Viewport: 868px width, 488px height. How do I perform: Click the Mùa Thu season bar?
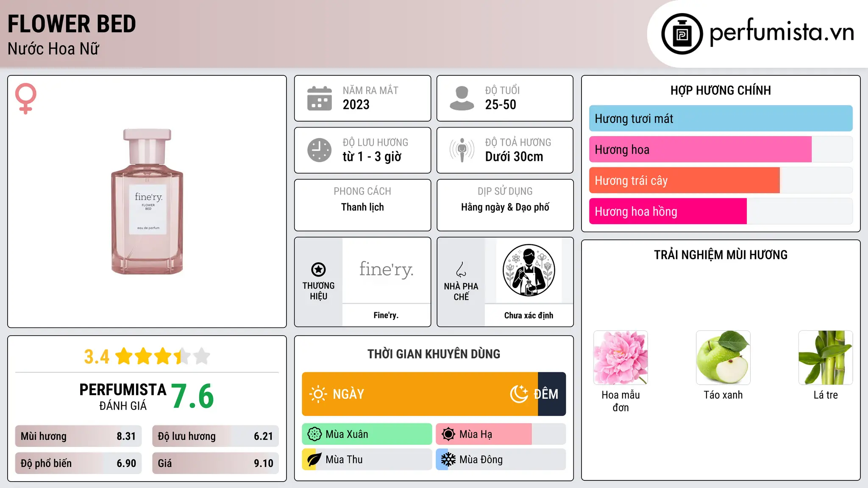click(x=367, y=460)
